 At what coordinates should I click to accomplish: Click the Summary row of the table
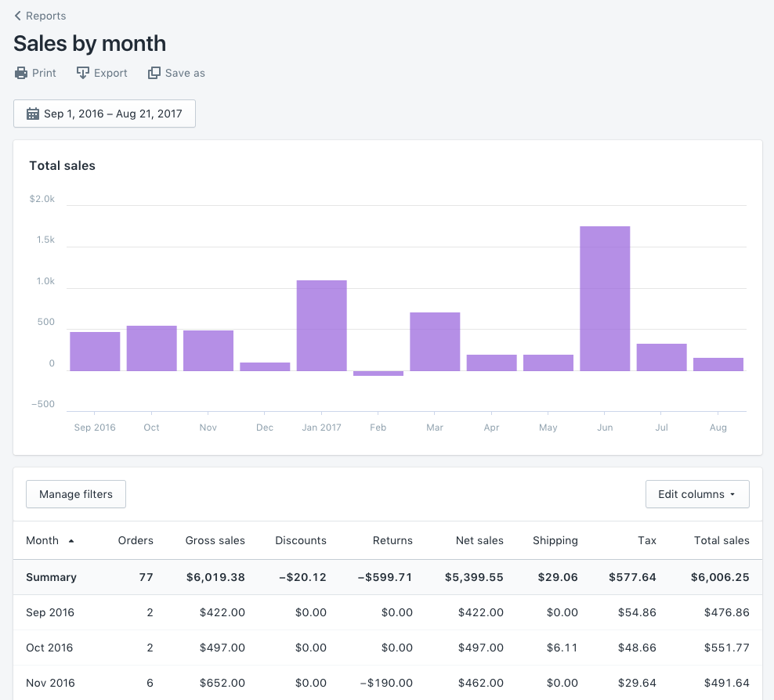coord(51,577)
